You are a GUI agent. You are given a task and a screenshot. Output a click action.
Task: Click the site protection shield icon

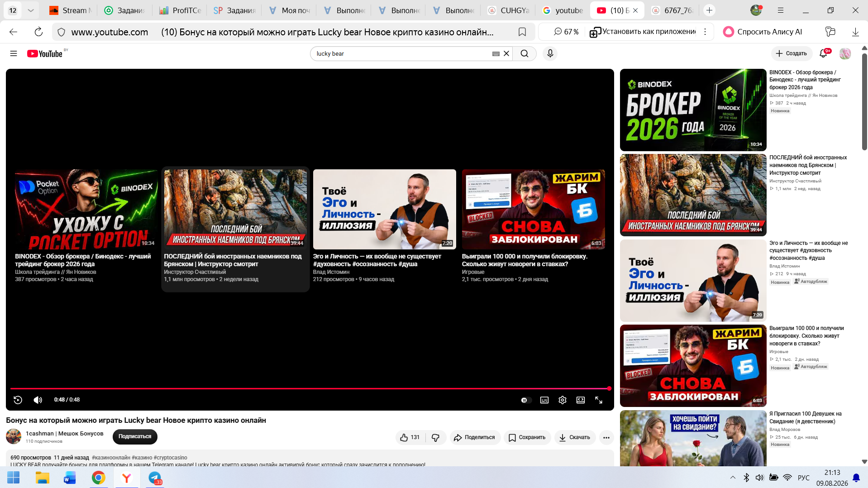pyautogui.click(x=62, y=32)
